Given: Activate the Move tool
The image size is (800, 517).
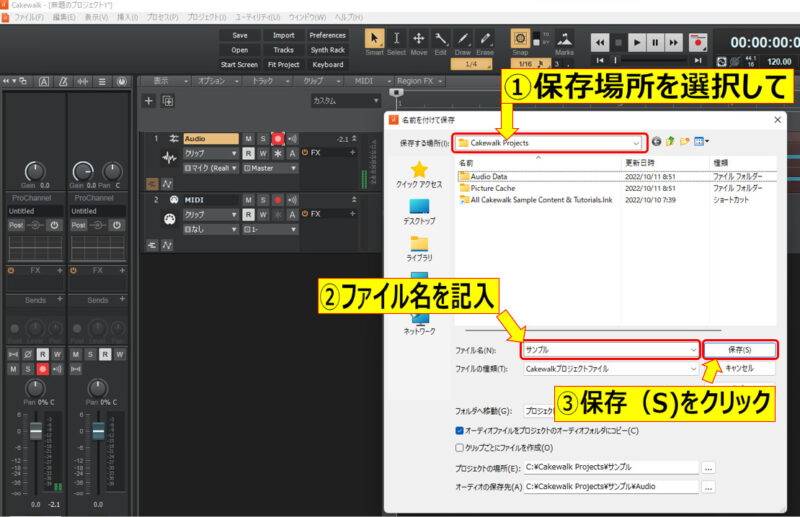Looking at the screenshot, I should point(418,39).
